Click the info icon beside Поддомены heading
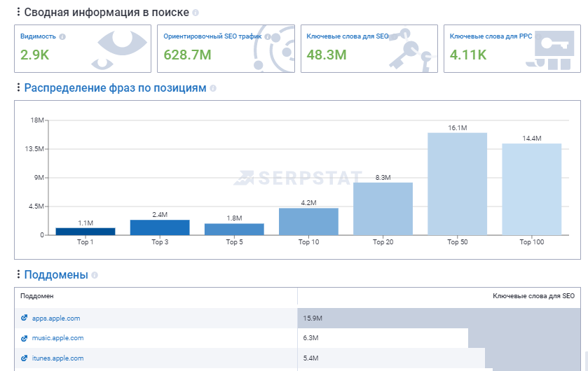The height and width of the screenshot is (371, 588). (x=95, y=276)
